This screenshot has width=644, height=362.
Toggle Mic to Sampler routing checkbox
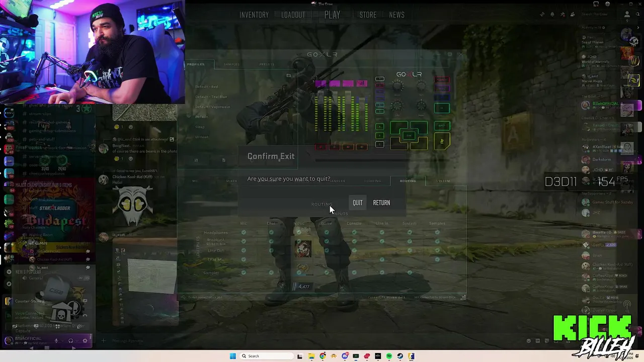coord(244,273)
